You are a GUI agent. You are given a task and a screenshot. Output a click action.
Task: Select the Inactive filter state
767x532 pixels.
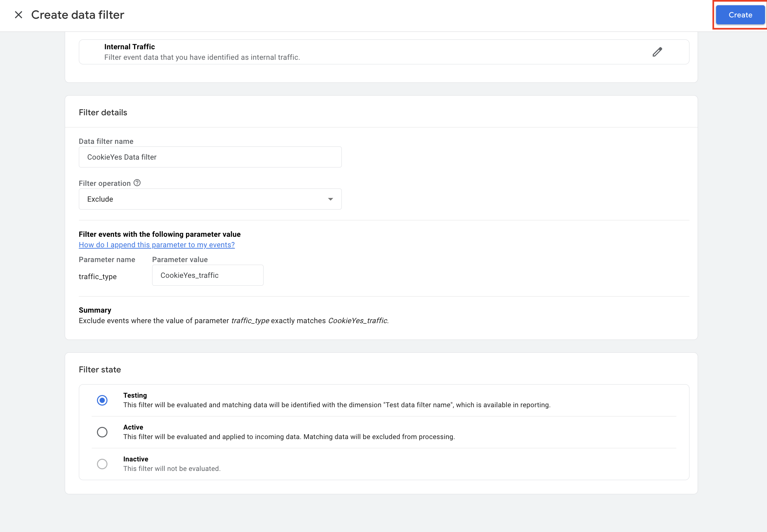(102, 464)
